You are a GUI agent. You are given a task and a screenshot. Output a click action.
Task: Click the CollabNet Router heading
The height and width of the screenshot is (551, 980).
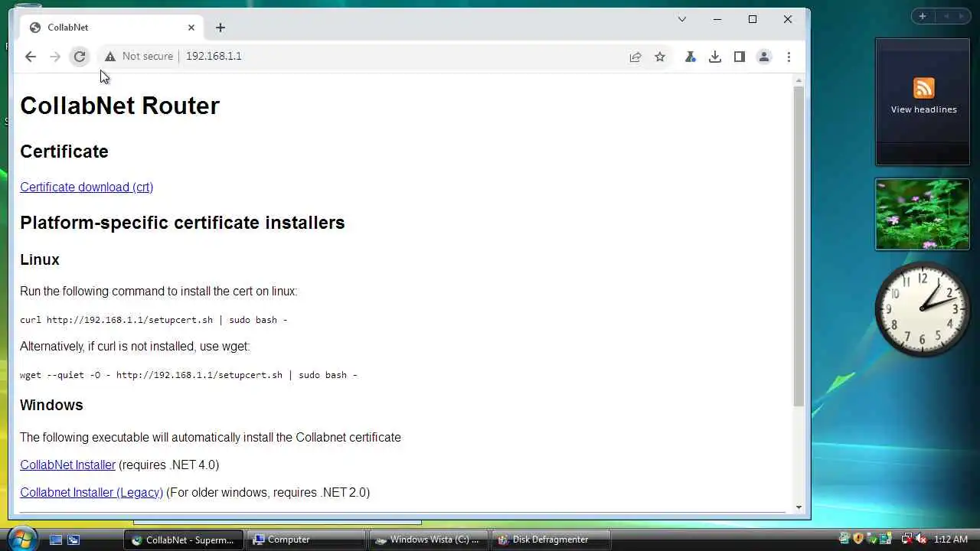[119, 106]
